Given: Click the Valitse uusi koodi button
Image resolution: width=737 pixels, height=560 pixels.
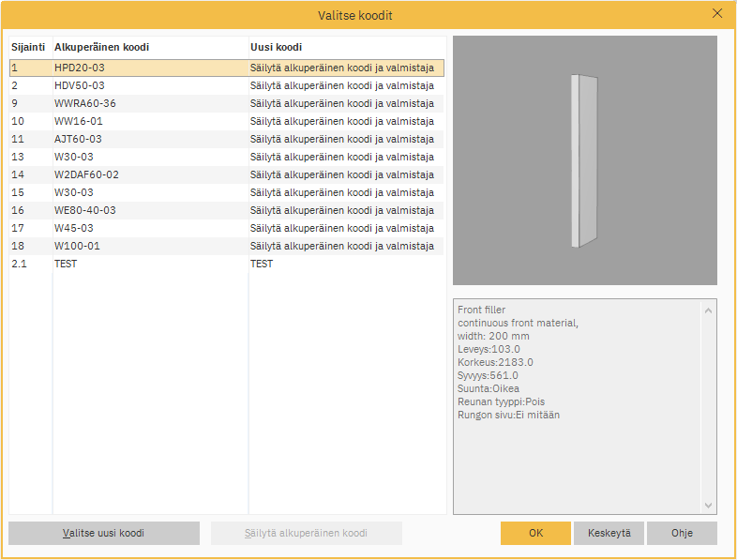Looking at the screenshot, I should coord(104,533).
